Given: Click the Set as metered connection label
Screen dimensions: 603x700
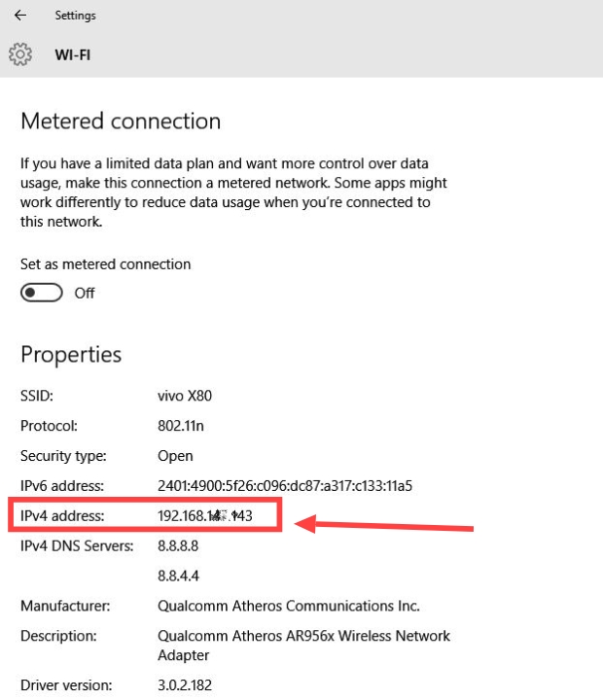Looking at the screenshot, I should tap(105, 264).
